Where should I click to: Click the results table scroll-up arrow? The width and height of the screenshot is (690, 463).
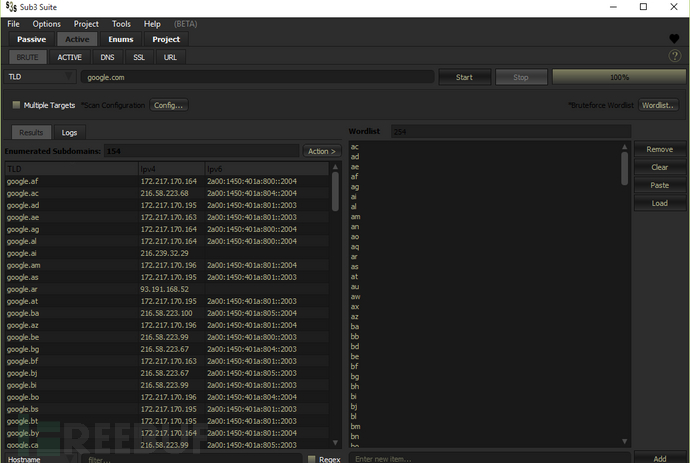point(335,167)
